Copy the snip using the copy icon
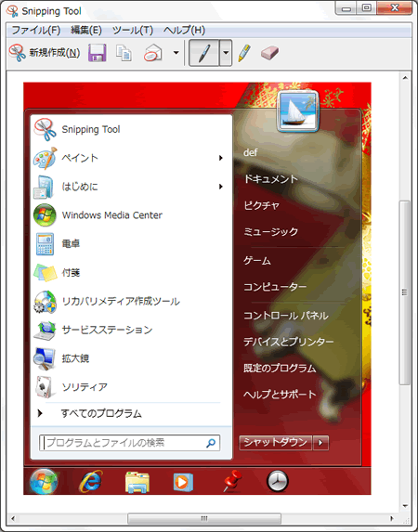Image resolution: width=418 pixels, height=532 pixels. [x=124, y=53]
